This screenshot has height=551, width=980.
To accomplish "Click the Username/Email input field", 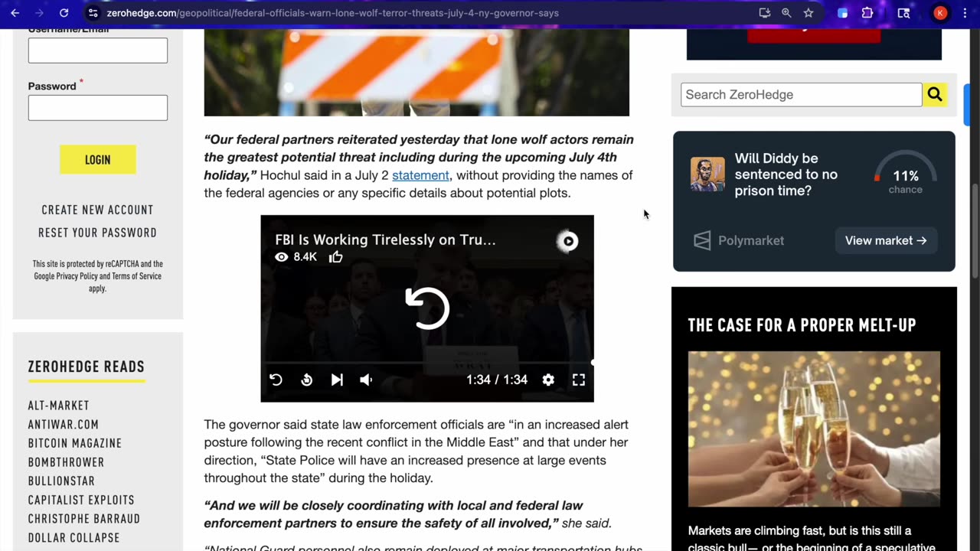I will [x=98, y=51].
